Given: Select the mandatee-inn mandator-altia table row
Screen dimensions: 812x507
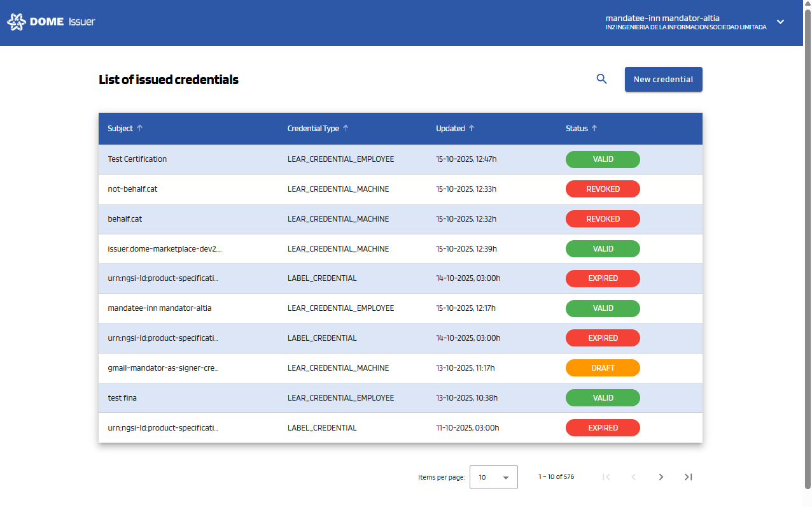Looking at the screenshot, I should pyautogui.click(x=160, y=308).
